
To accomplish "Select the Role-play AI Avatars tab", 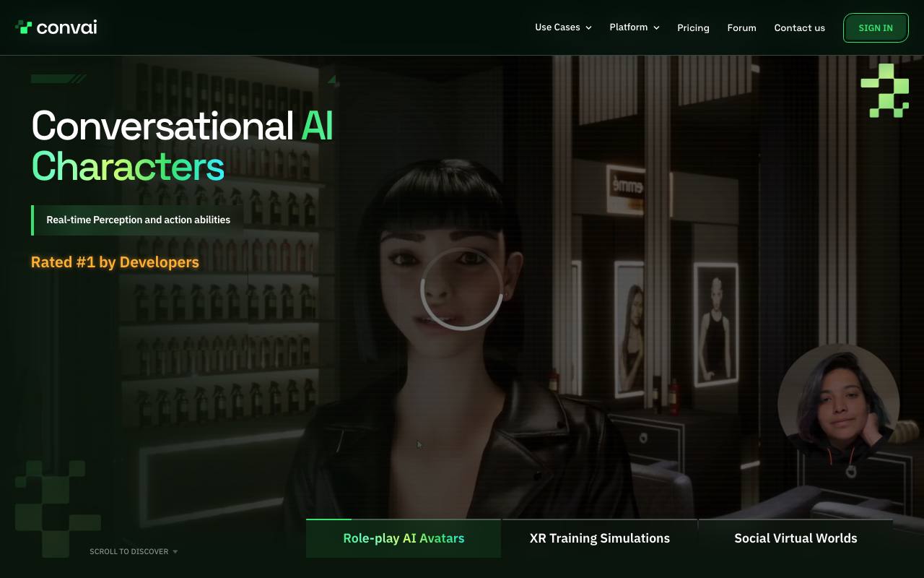I will (404, 538).
